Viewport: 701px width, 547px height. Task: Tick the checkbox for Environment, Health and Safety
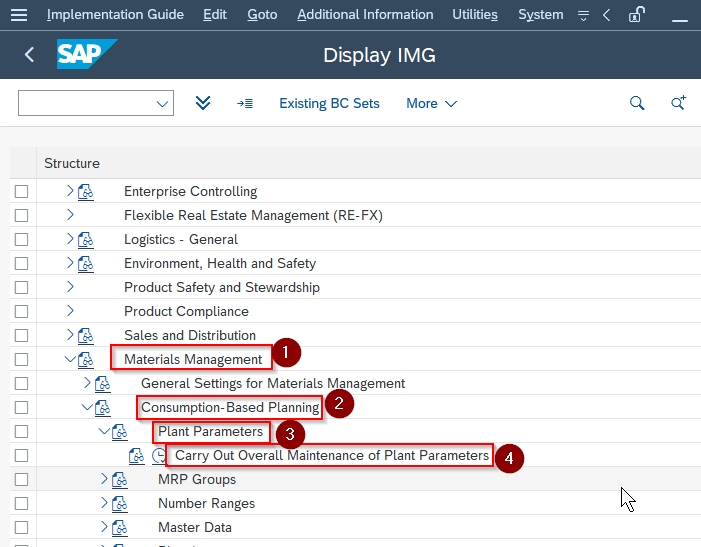point(21,263)
